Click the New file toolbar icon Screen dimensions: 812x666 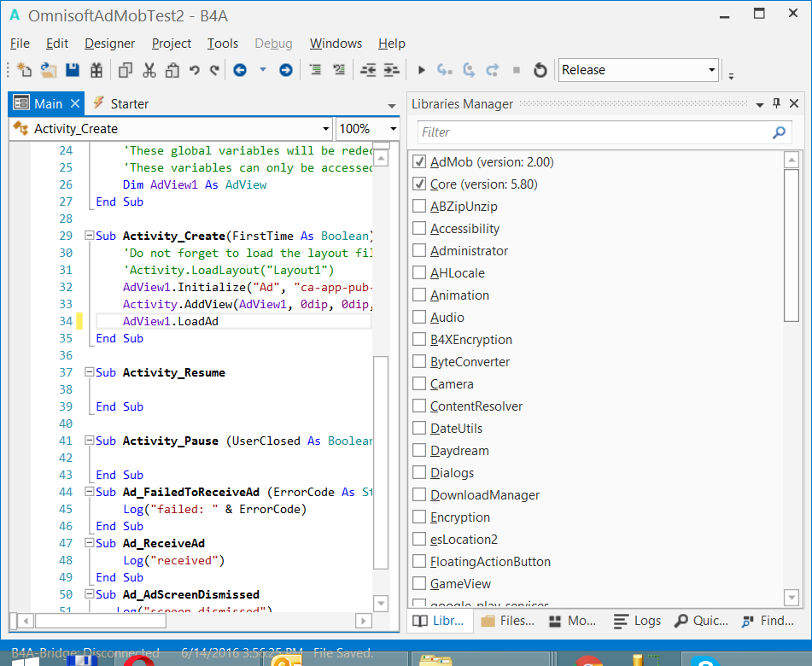coord(24,70)
